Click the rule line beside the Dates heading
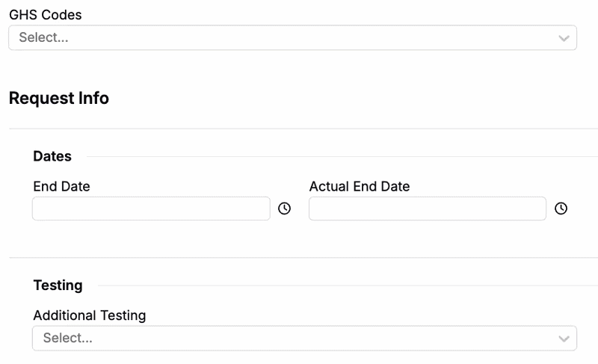Screen dimensions: 598x364 [x=336, y=157]
